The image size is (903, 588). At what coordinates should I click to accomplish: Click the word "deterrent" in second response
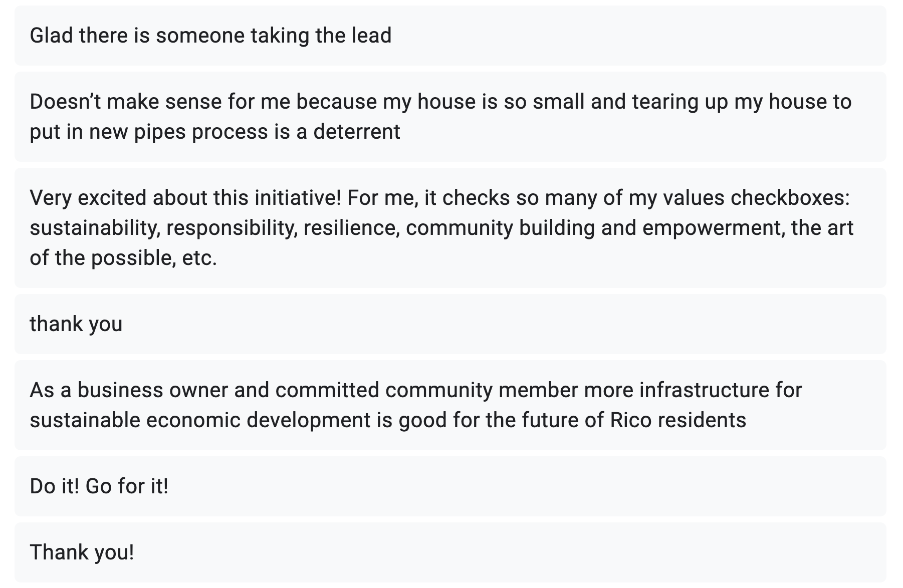click(x=357, y=132)
